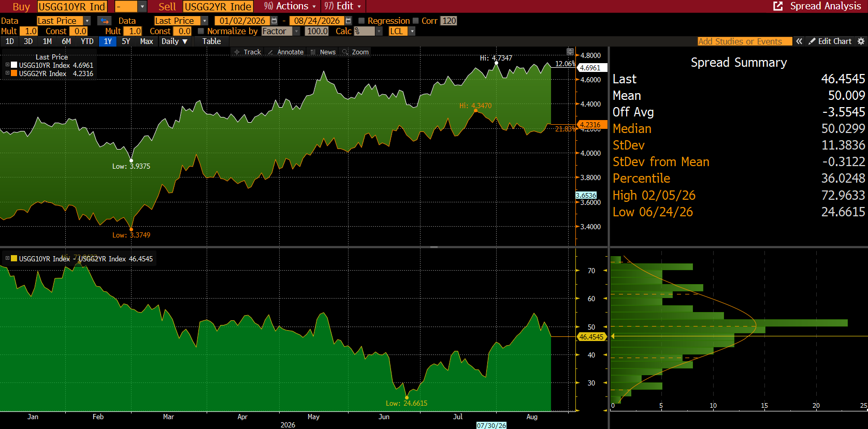This screenshot has height=429, width=868.
Task: Enable the Corr checkbox
Action: (x=415, y=21)
